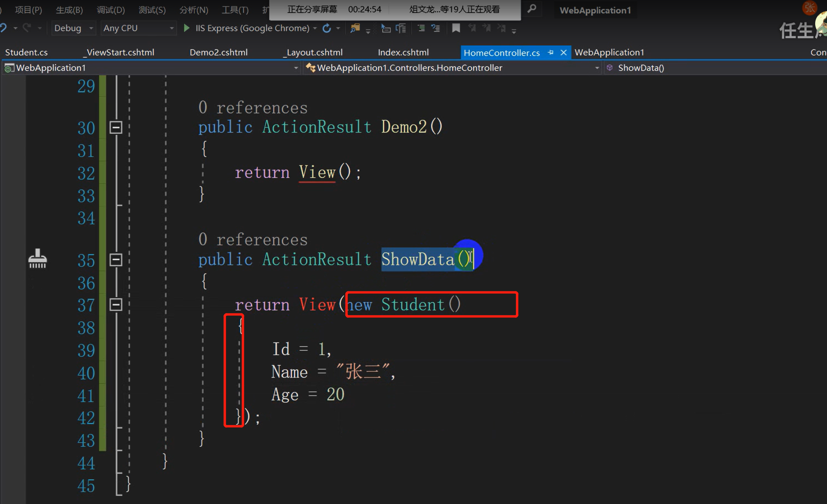Click the search magnifier icon at top
Viewport: 827px width, 504px height.
[x=532, y=9]
